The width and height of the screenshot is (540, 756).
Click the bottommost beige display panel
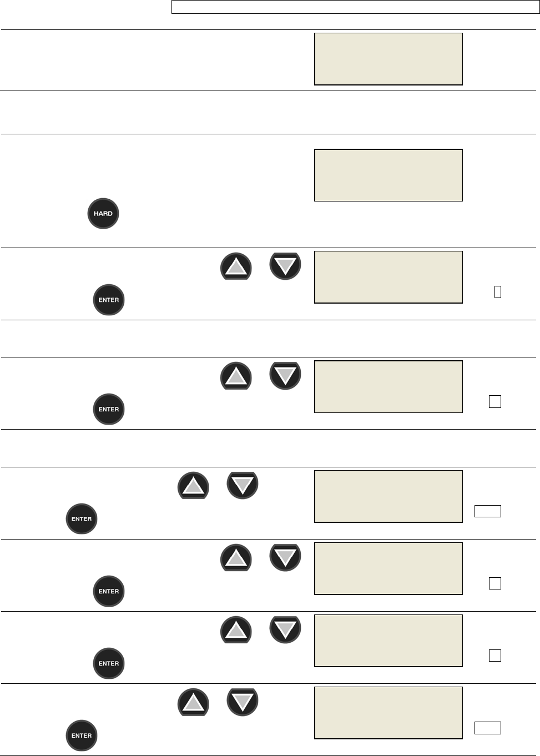[x=388, y=713]
